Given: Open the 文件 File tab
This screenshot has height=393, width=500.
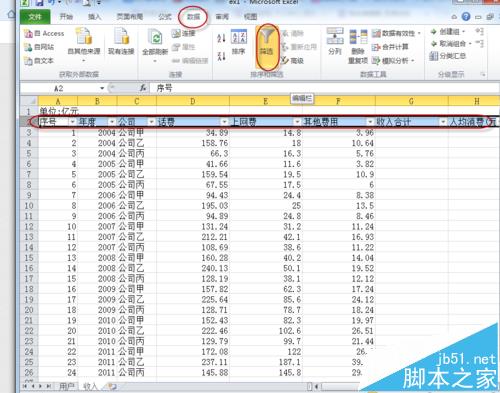Looking at the screenshot, I should [x=35, y=16].
